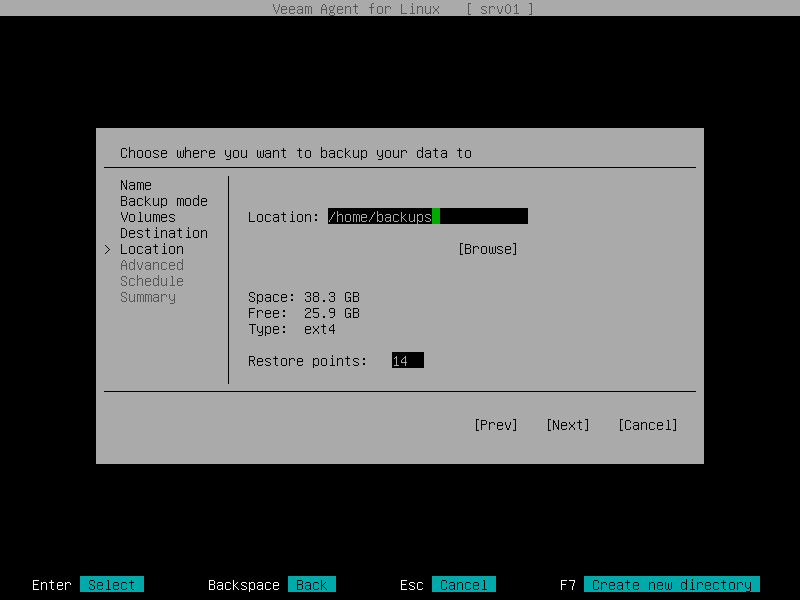This screenshot has width=800, height=600.
Task: Click the Esc Cancel hint in bottom bar
Action: (x=464, y=585)
